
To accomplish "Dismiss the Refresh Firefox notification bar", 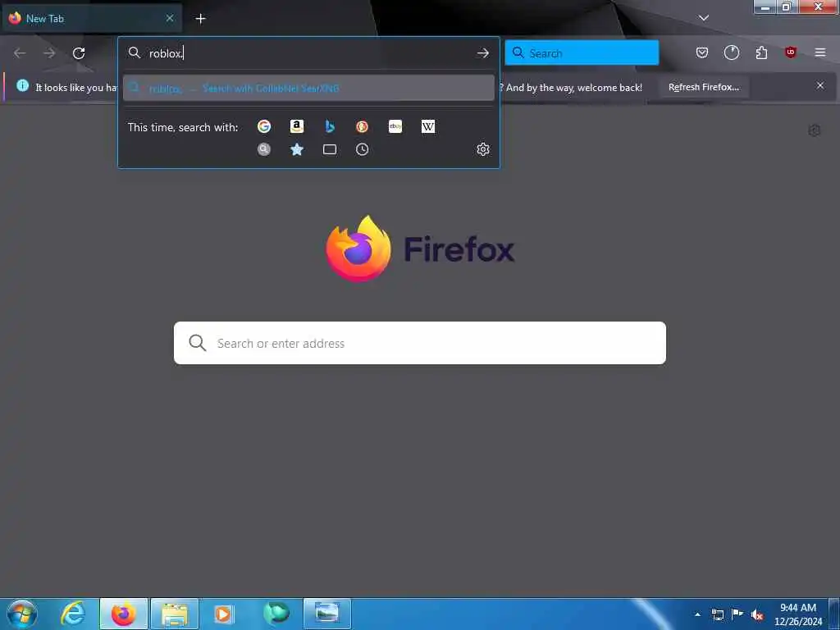I will [820, 85].
